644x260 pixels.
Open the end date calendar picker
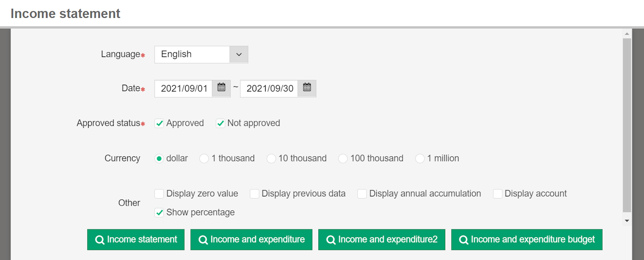(307, 87)
